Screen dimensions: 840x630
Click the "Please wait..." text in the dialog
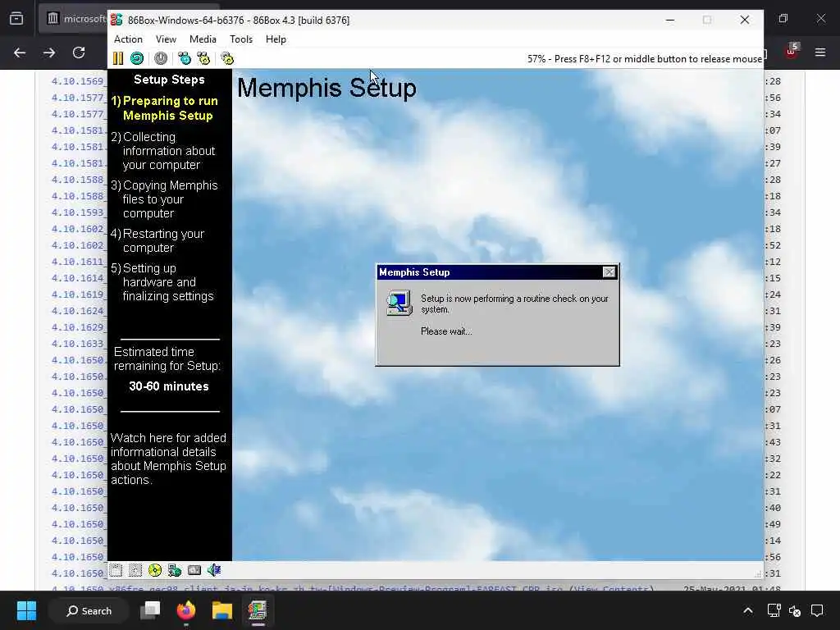coord(446,331)
